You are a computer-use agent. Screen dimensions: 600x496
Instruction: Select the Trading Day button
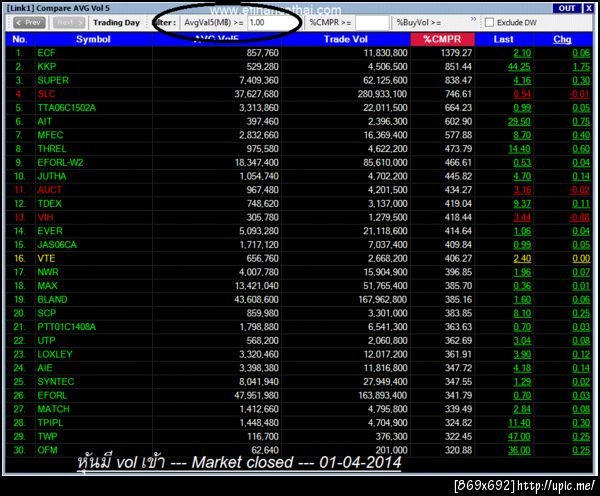tap(117, 23)
